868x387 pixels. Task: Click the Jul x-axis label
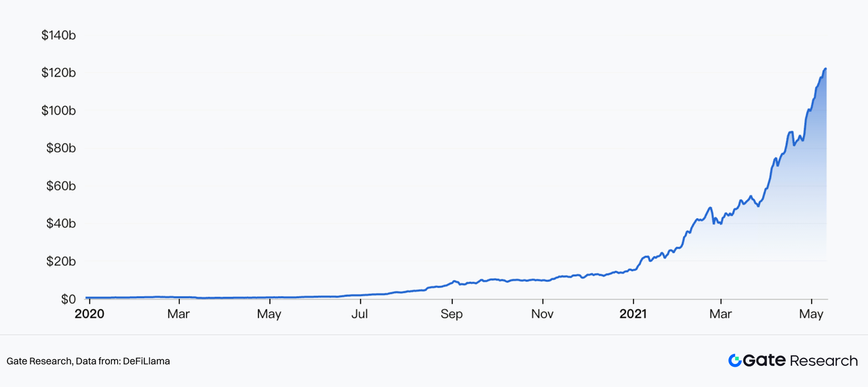[360, 314]
